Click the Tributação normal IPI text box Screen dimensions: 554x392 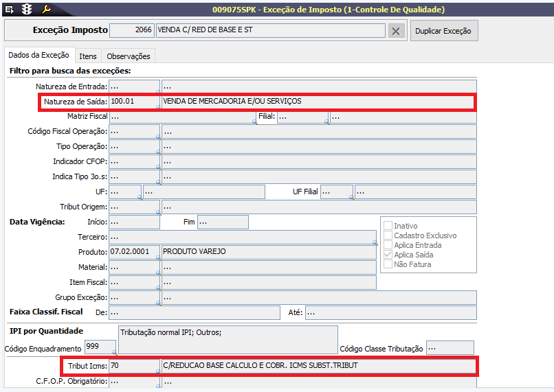228,340
